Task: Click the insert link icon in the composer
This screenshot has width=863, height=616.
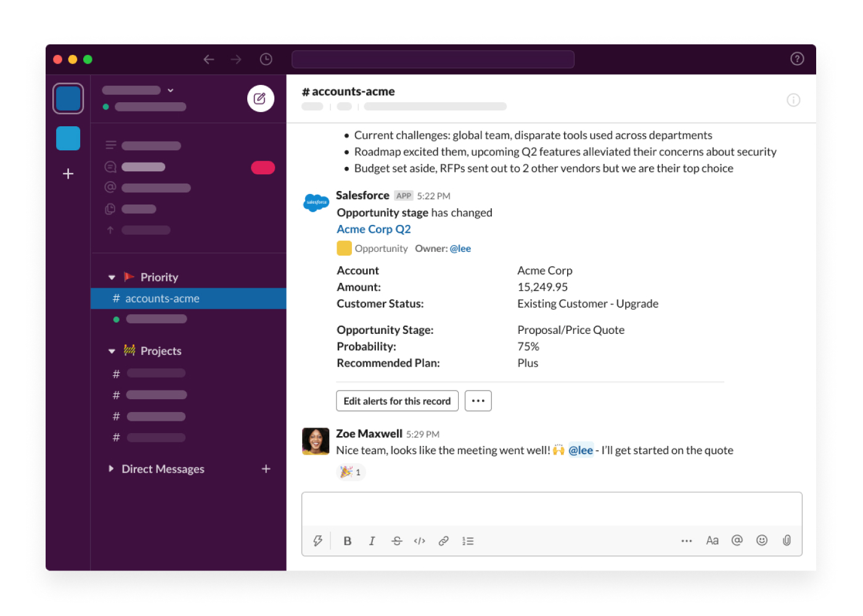Action: click(x=443, y=540)
